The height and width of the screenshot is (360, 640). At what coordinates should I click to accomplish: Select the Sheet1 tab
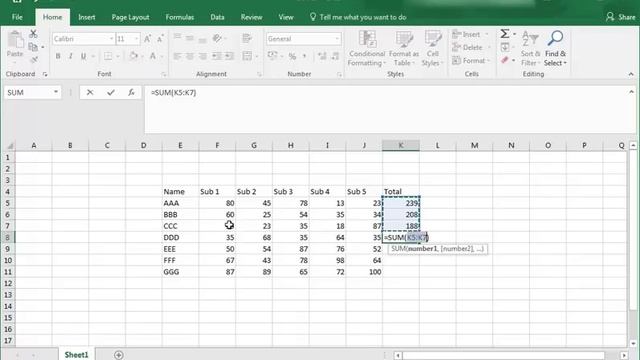click(76, 355)
